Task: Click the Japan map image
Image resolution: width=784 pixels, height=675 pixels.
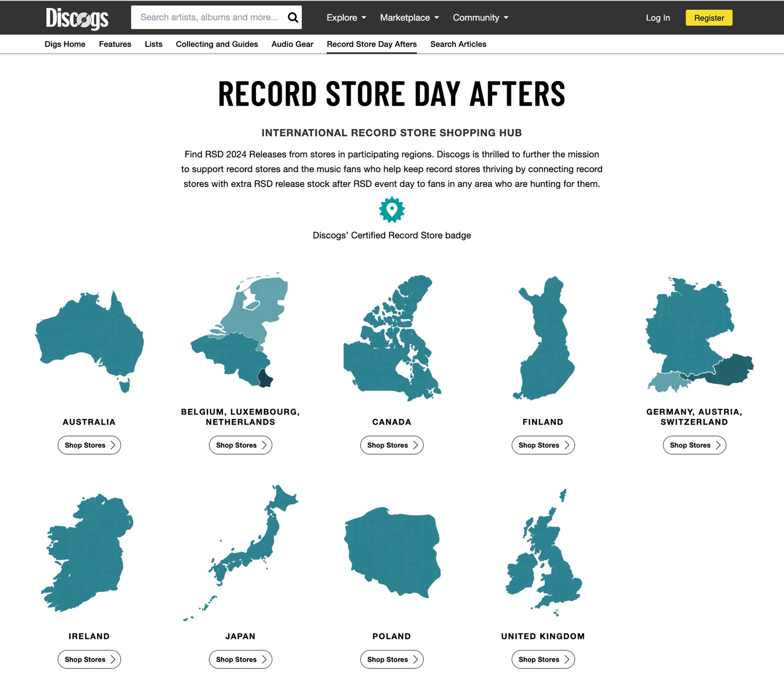Action: click(x=241, y=552)
